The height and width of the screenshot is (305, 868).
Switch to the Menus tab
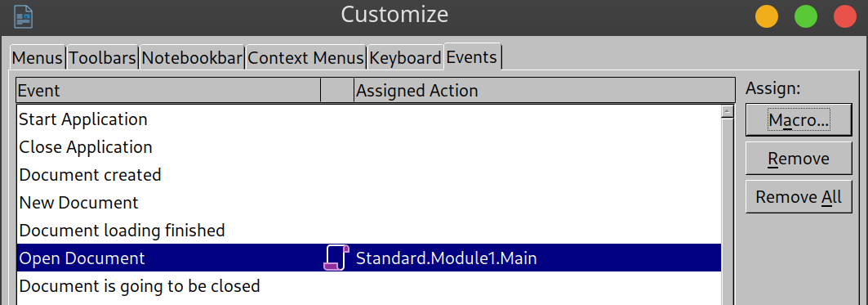point(38,58)
